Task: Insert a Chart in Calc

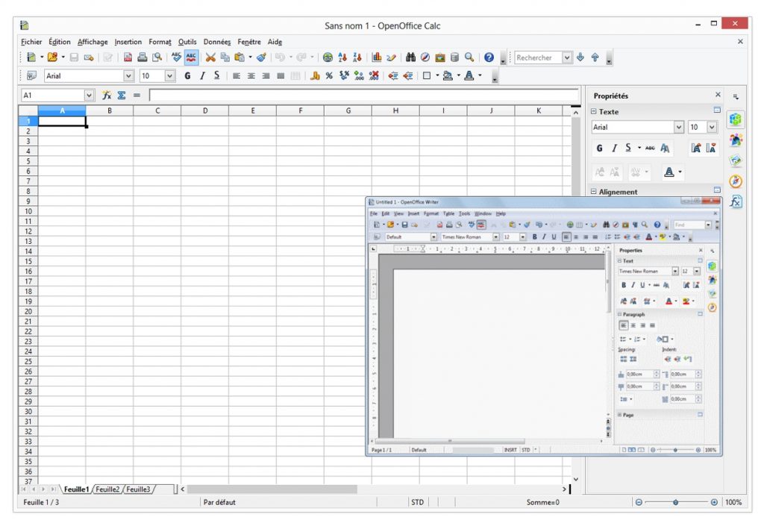Action: (377, 57)
